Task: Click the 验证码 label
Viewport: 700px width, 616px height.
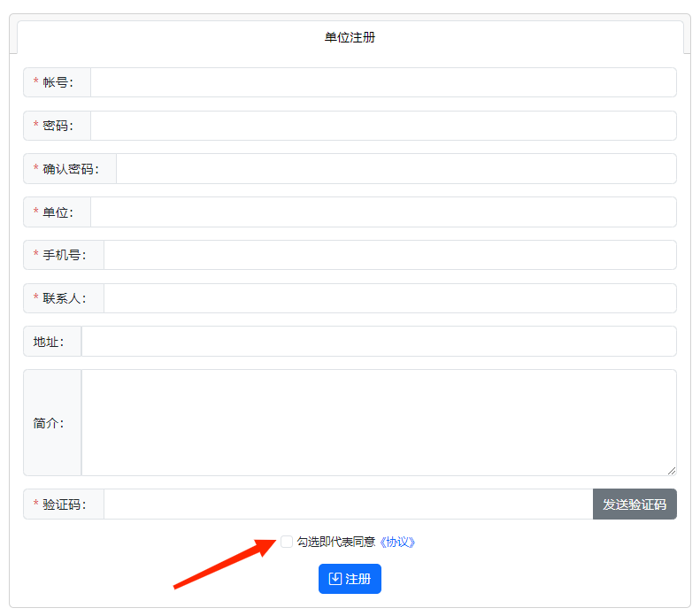Action: pos(64,504)
